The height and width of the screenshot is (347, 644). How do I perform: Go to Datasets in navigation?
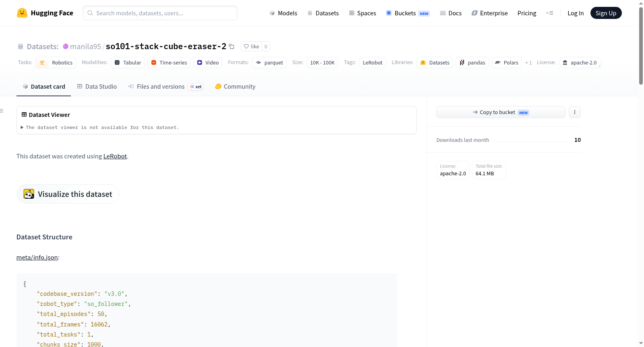pyautogui.click(x=323, y=13)
